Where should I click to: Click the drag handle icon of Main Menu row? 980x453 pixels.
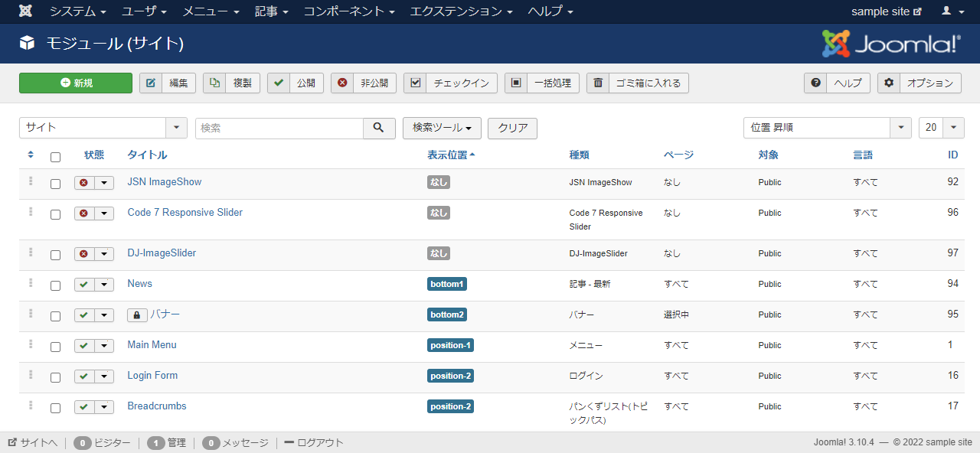coord(31,344)
